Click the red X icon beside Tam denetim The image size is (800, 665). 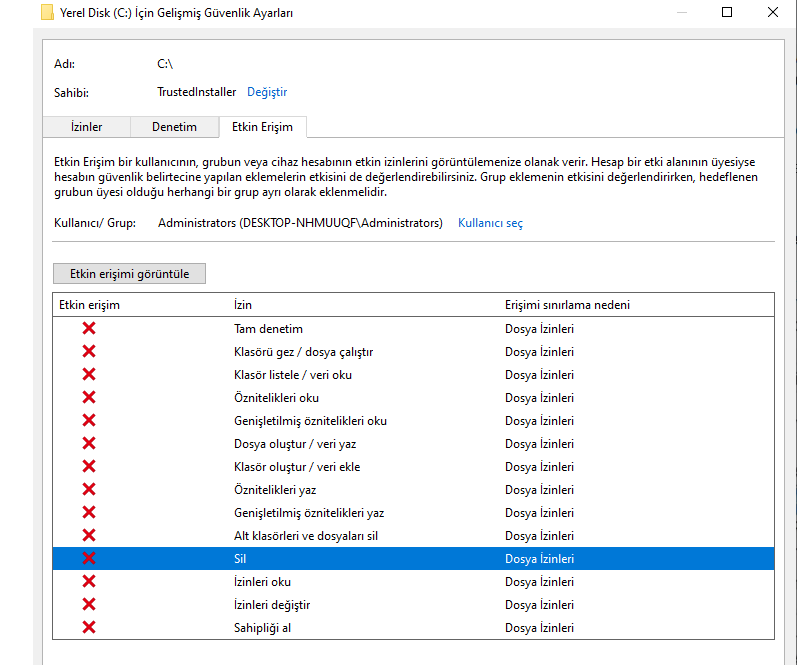tap(89, 328)
